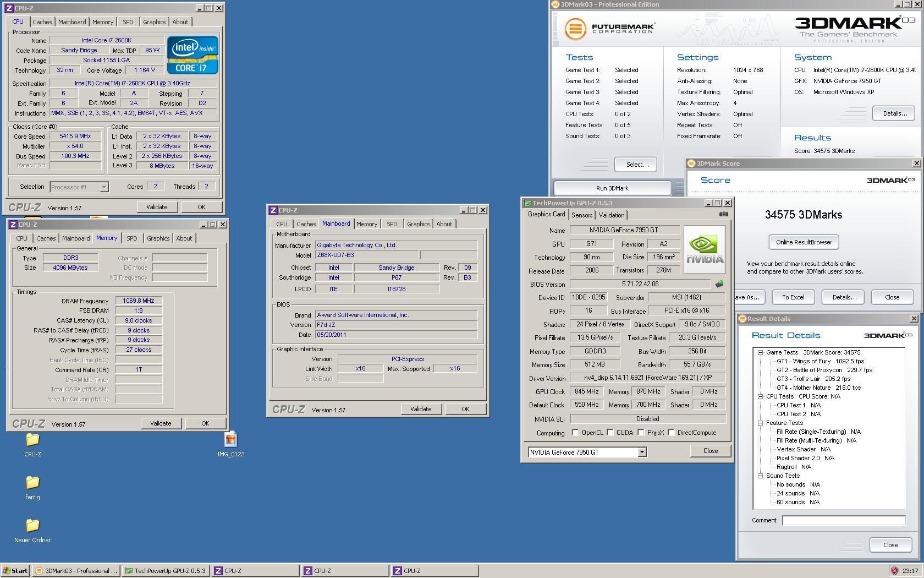Enable the OpenCL checkbox
Screen dimensions: 924x578
tap(575, 433)
